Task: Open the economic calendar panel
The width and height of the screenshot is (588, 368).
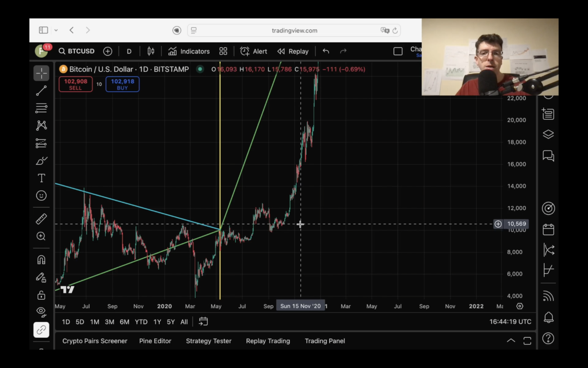Action: click(x=548, y=229)
